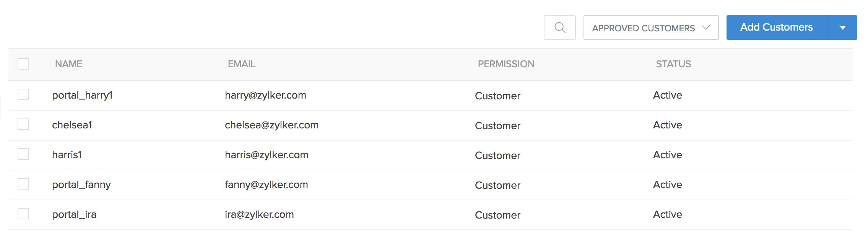Click the harris@zylker.com email

tap(267, 155)
